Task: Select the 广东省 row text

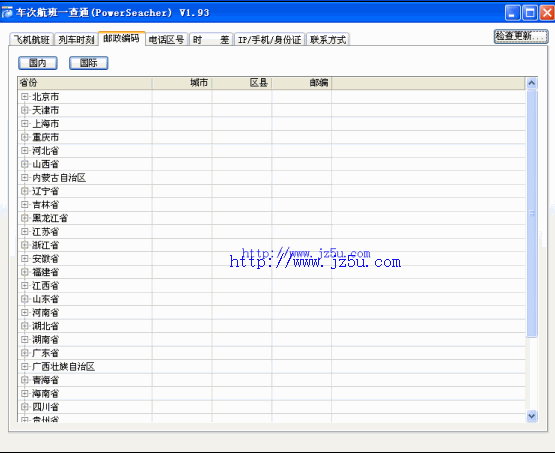Action: point(46,353)
